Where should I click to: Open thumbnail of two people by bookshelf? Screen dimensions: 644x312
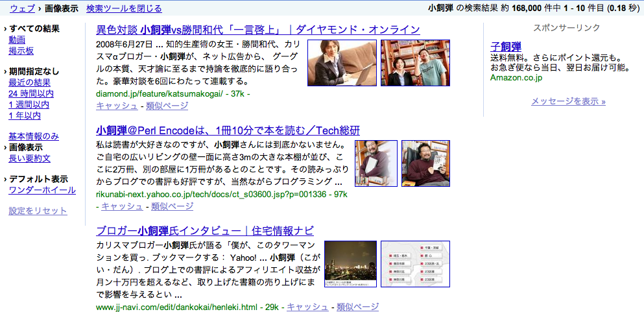point(415,63)
